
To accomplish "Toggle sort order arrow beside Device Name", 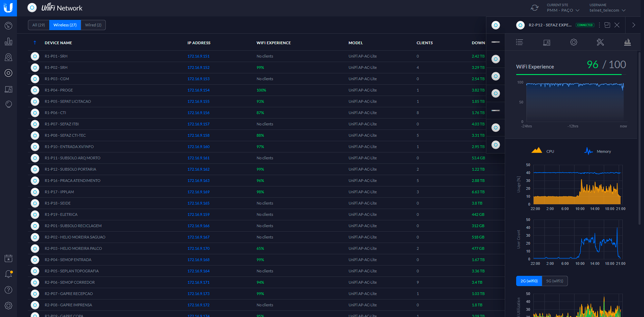I will [35, 43].
